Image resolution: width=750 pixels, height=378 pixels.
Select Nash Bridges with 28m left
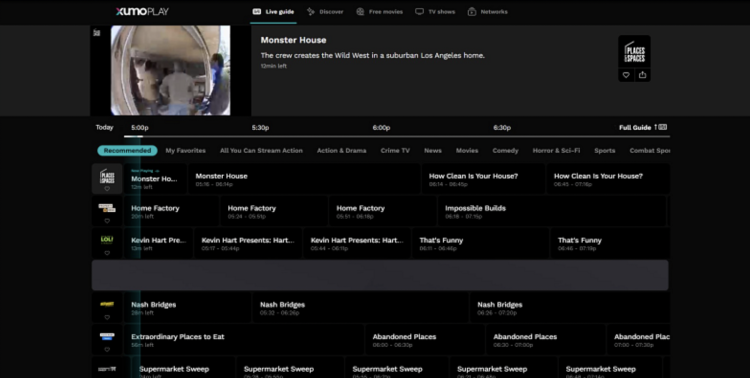[x=188, y=308]
